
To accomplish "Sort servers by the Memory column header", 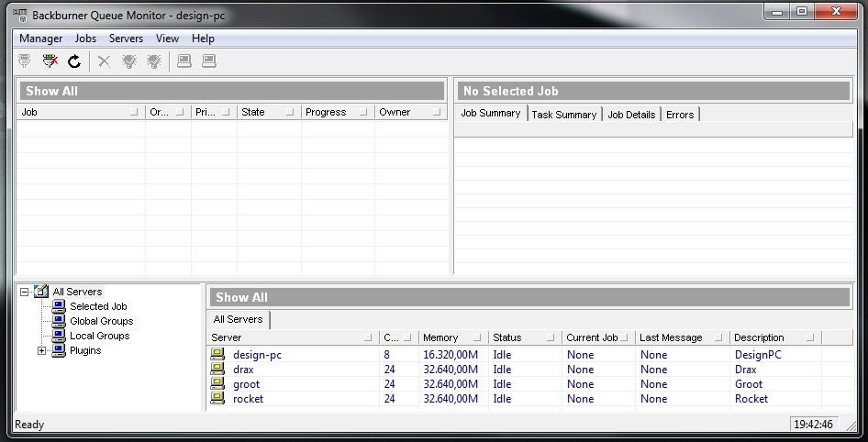I will 453,337.
